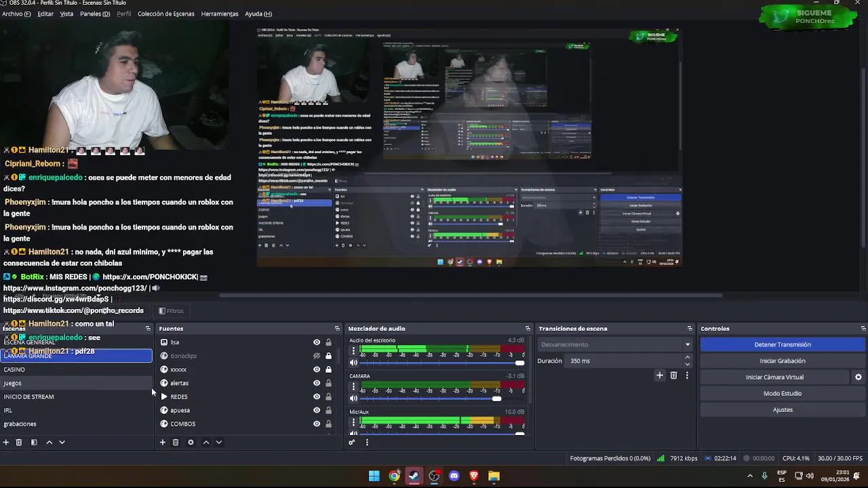Viewport: 868px width, 488px height.
Task: Pop out the Mezclador de audio panel
Action: coord(527,329)
